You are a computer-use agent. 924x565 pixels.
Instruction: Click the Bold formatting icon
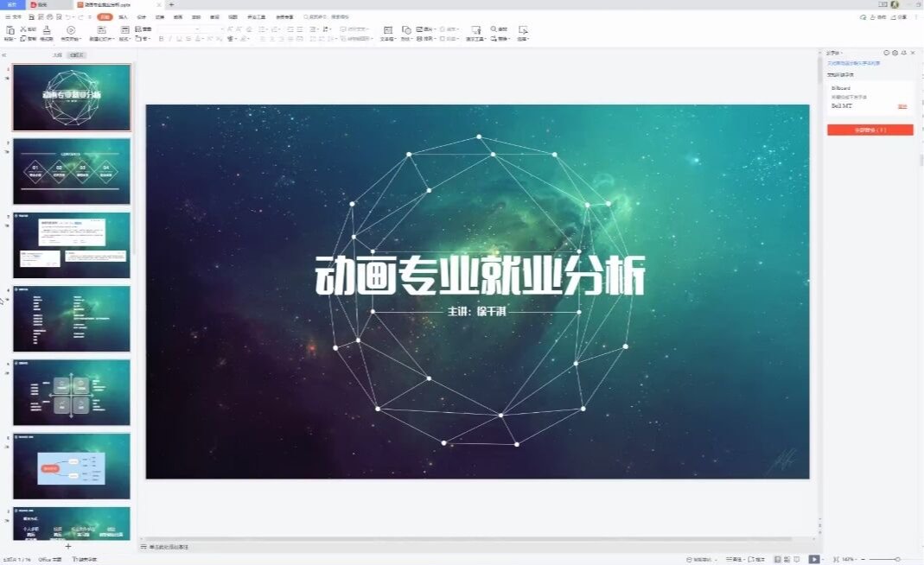tap(162, 39)
